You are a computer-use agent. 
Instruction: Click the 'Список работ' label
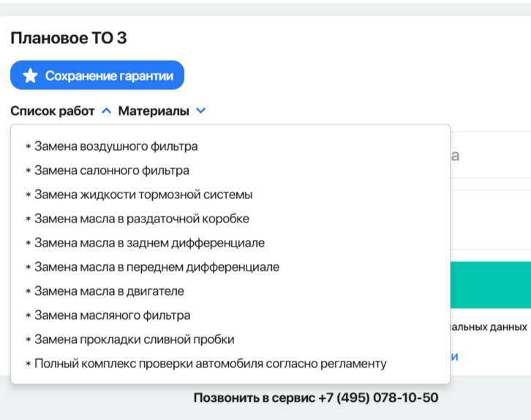tap(53, 111)
